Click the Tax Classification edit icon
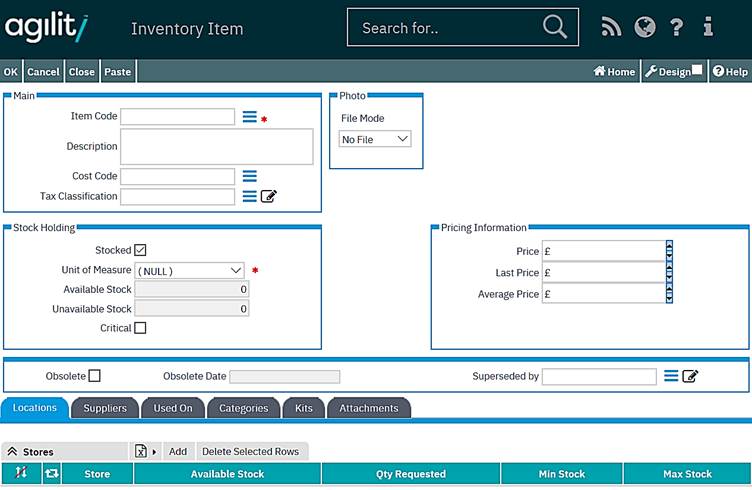The width and height of the screenshot is (752, 490). (x=269, y=196)
